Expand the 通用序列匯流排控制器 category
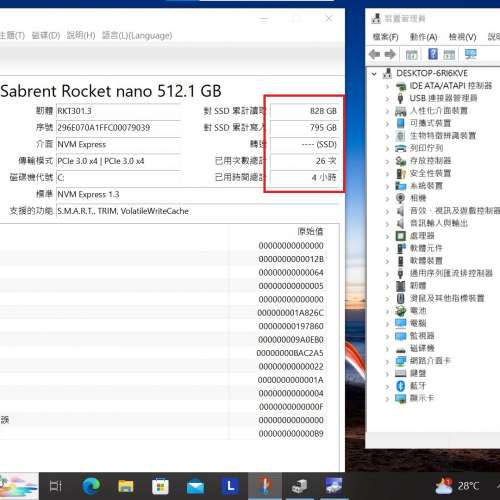This screenshot has width=500, height=500. tap(387, 274)
